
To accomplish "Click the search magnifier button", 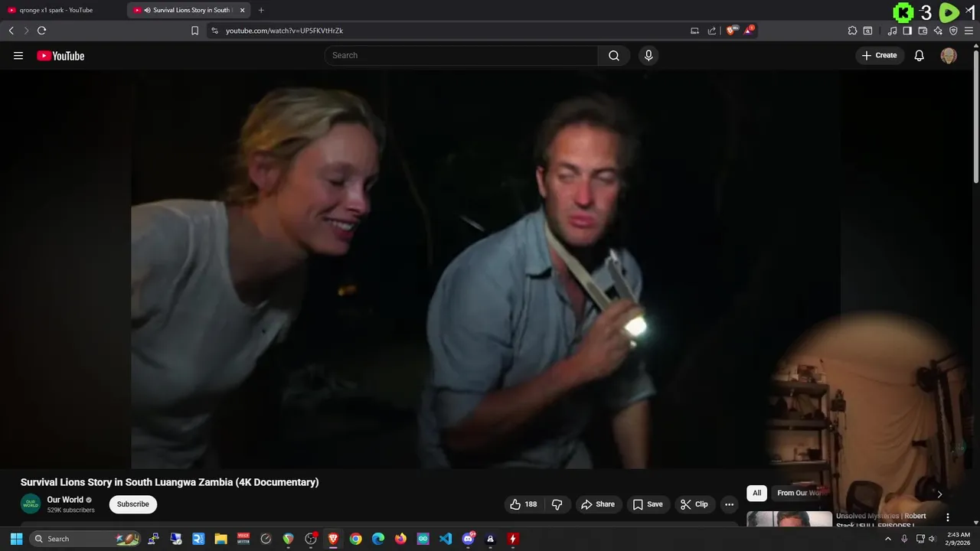I will 614,55.
